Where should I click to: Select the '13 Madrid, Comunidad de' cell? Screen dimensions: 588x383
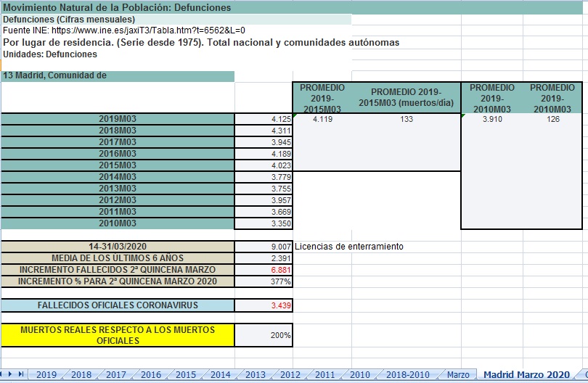pos(118,76)
